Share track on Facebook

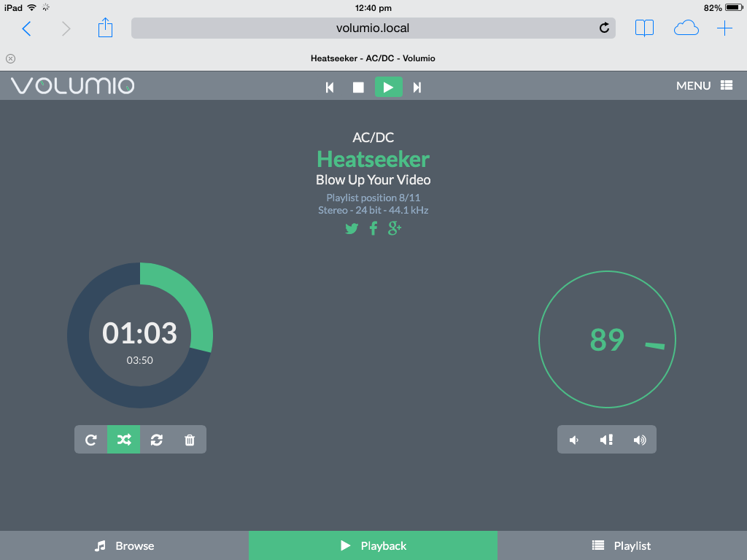[373, 228]
